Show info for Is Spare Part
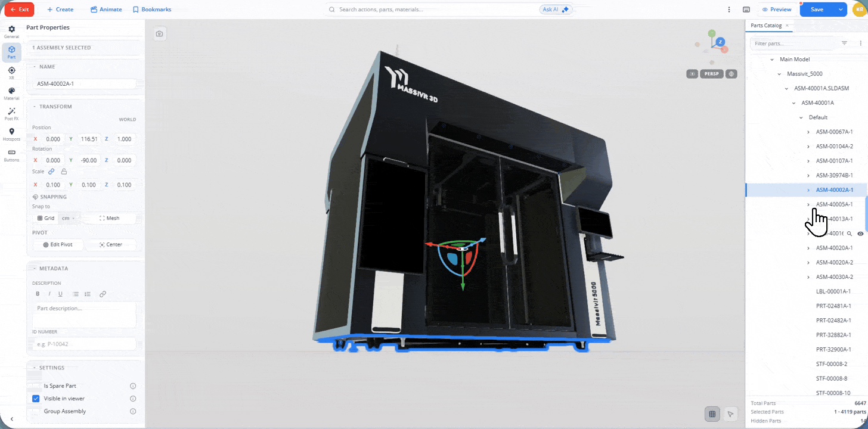 133,386
